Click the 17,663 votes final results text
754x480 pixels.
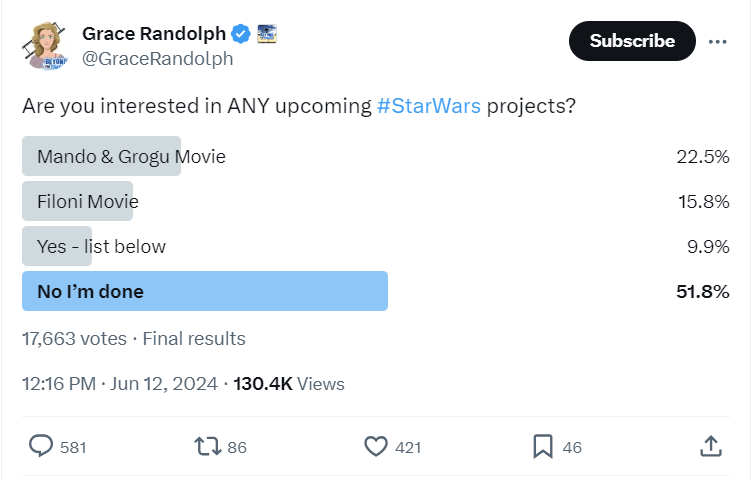(133, 338)
